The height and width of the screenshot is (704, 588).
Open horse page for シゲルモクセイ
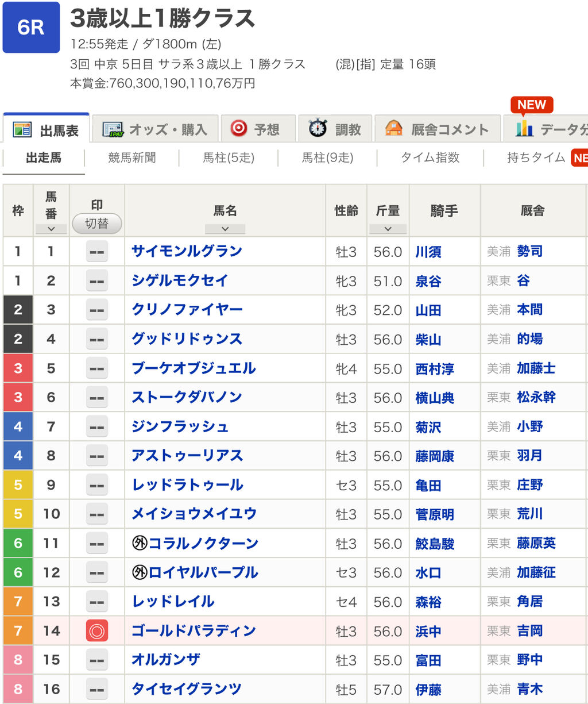pyautogui.click(x=180, y=280)
